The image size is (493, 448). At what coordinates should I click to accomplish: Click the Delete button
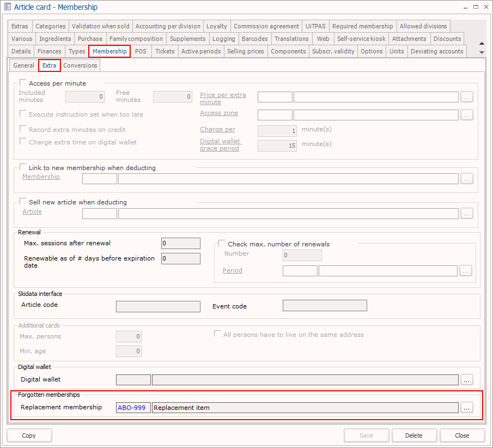(414, 435)
